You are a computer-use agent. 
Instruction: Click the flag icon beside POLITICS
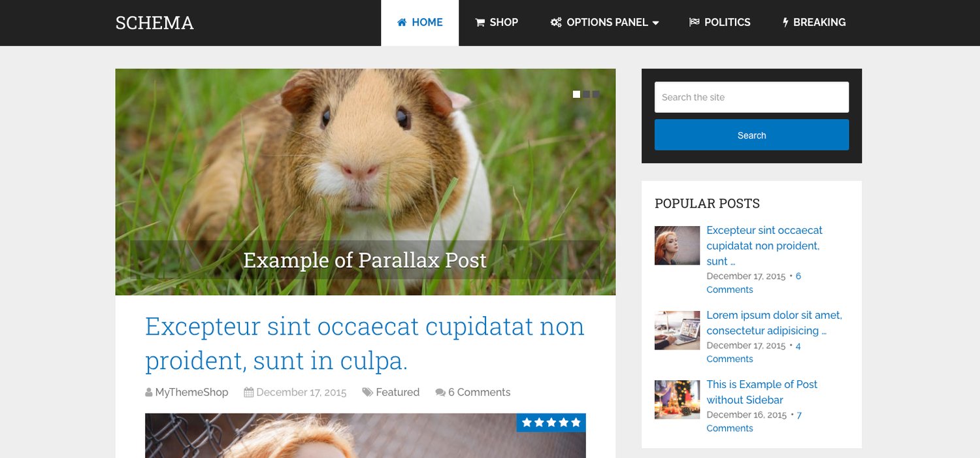pyautogui.click(x=694, y=22)
